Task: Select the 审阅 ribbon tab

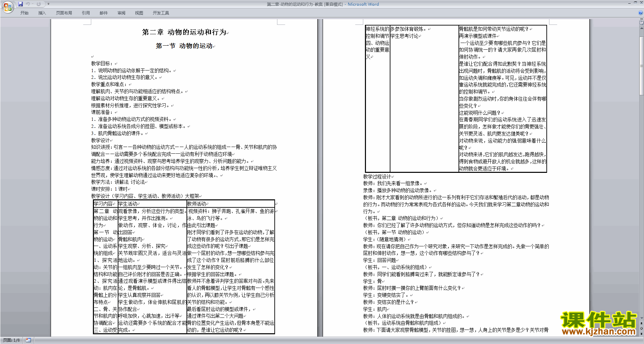Action: (x=121, y=13)
